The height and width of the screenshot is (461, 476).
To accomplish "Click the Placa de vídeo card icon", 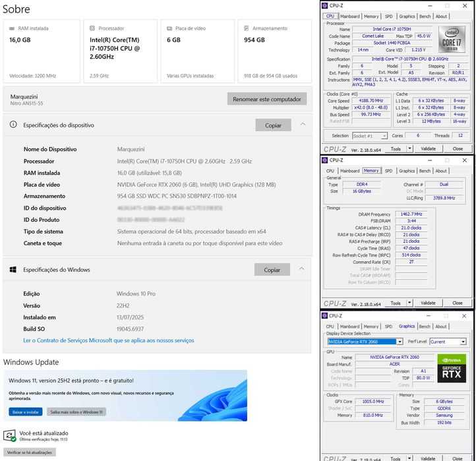I will [x=169, y=28].
